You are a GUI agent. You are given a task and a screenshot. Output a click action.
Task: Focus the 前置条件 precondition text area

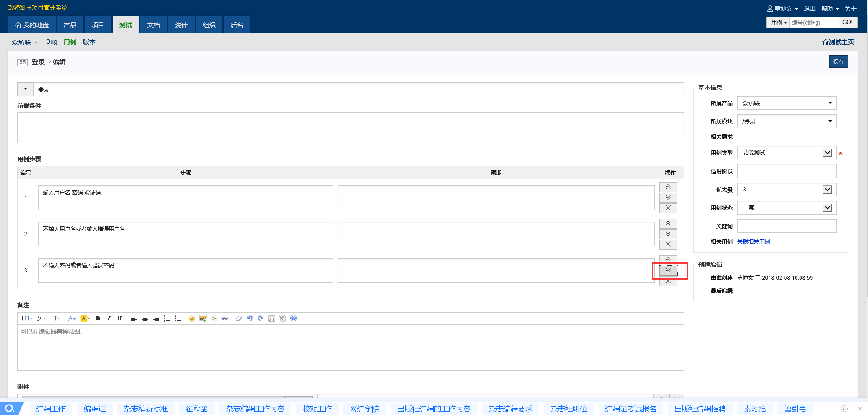coord(351,128)
